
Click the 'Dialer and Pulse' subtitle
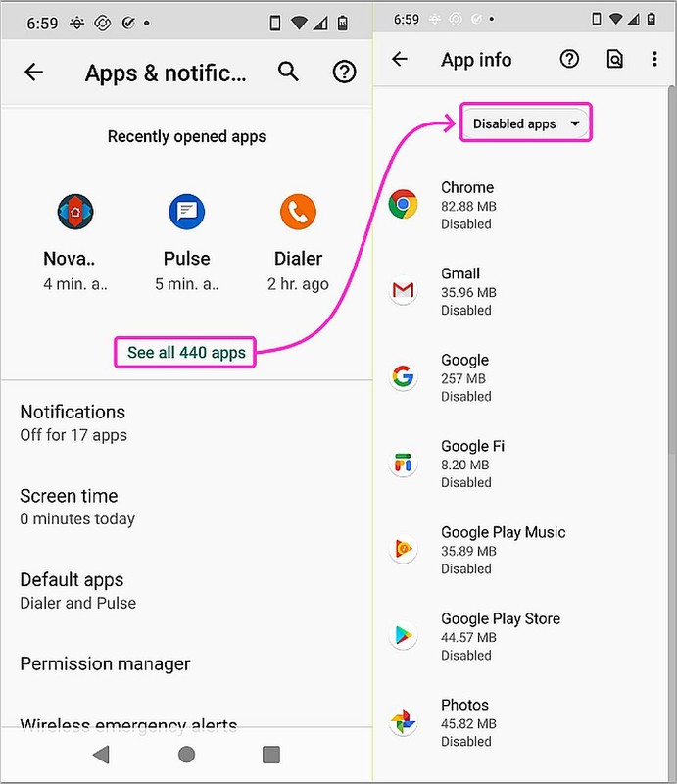pos(78,603)
